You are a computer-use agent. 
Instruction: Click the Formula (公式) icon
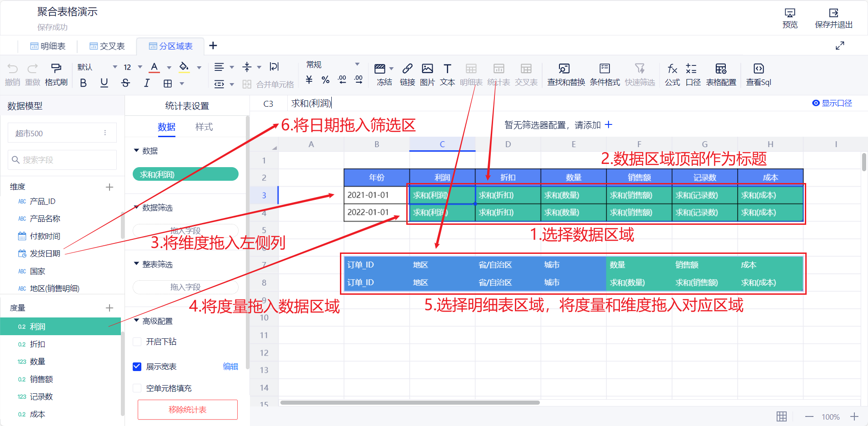tap(672, 74)
